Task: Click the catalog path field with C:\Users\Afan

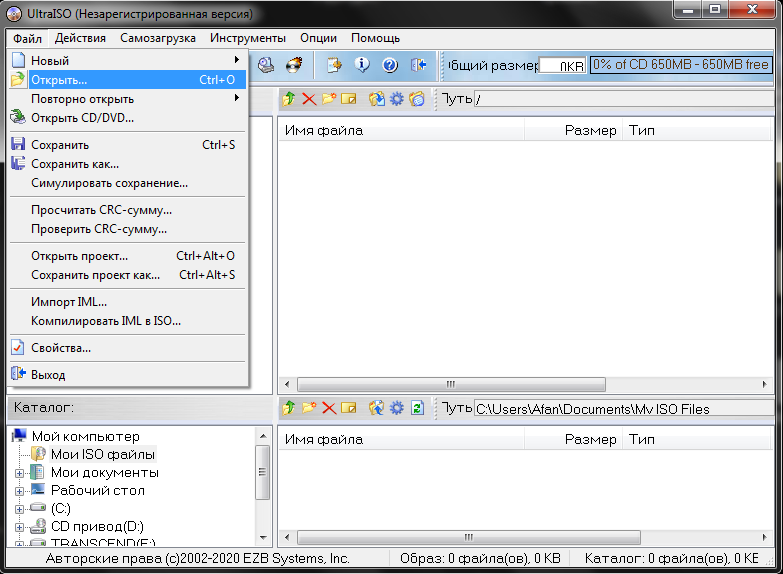Action: coord(624,409)
